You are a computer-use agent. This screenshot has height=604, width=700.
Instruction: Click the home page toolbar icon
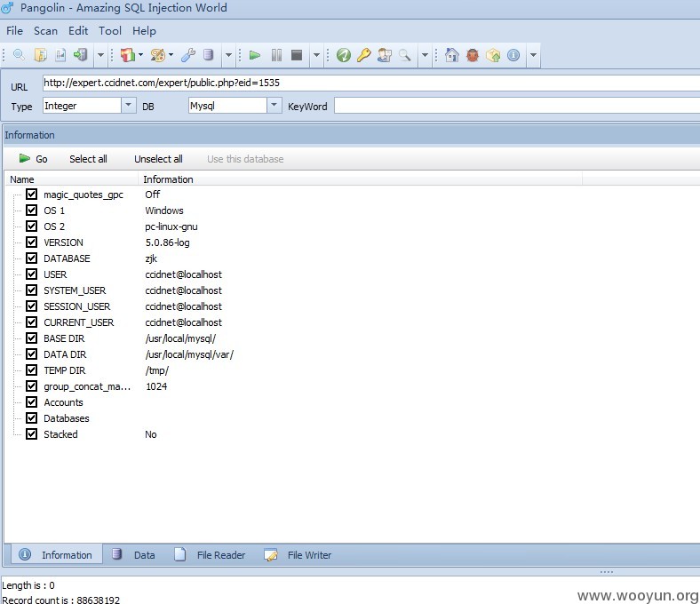452,55
